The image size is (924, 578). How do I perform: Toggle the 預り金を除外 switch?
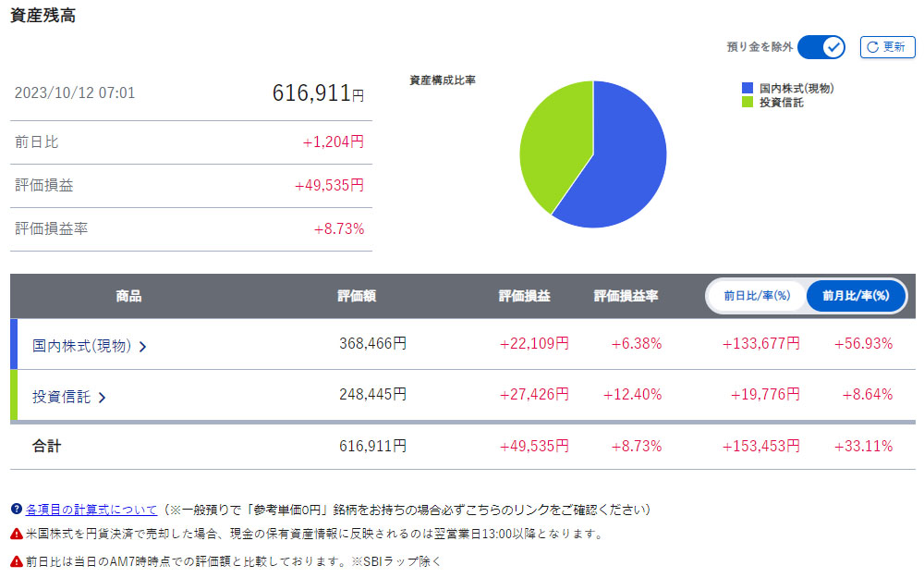coord(821,47)
